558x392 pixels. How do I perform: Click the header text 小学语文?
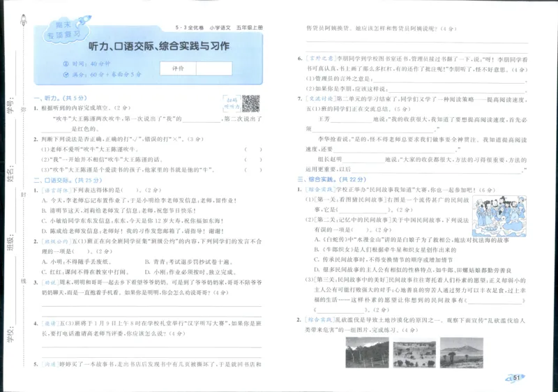[x=220, y=27]
